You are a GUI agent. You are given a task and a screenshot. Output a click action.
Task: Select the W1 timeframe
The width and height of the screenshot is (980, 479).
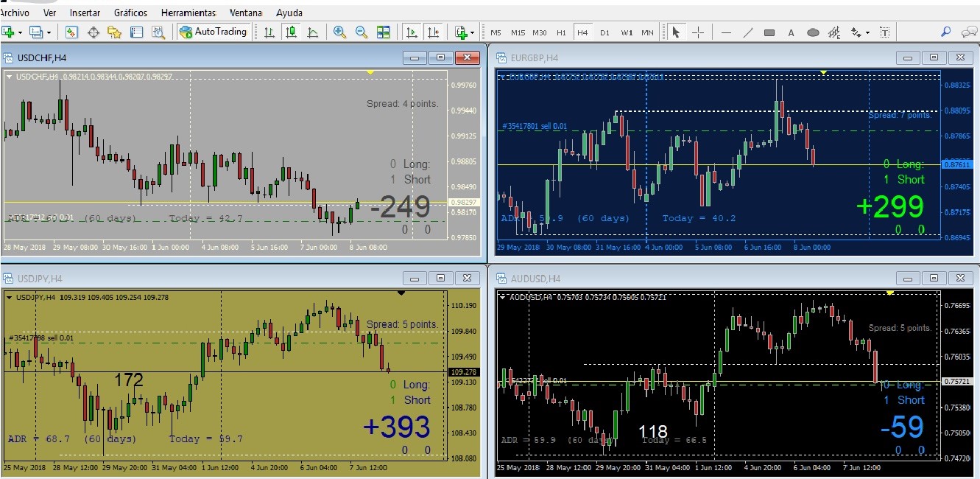pyautogui.click(x=627, y=32)
